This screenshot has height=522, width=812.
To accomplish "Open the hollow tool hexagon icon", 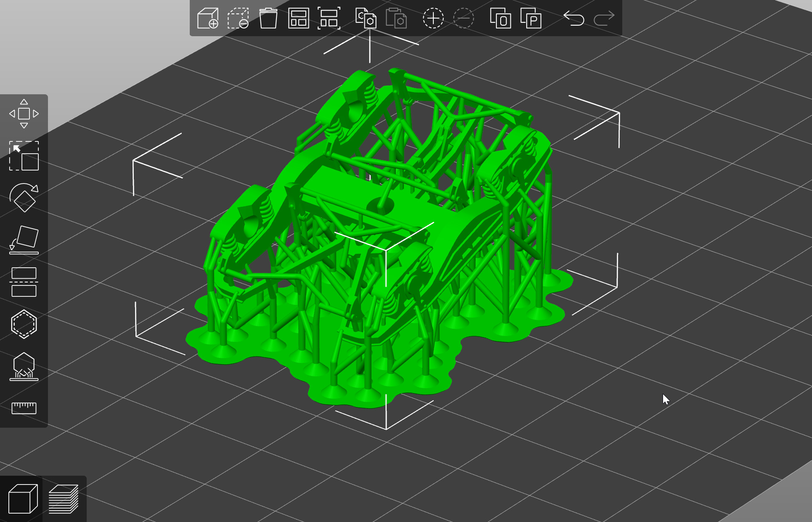I will click(x=24, y=324).
